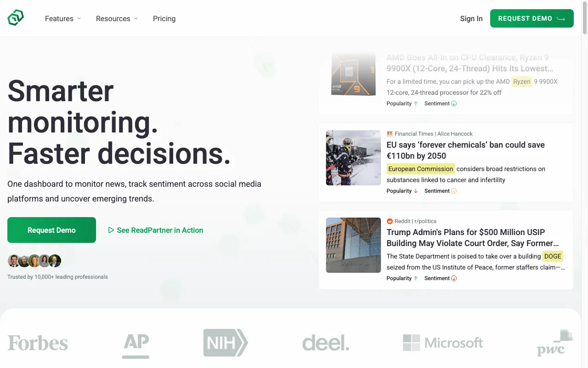
Task: Click neutral sentiment face on EU card
Action: (454, 191)
